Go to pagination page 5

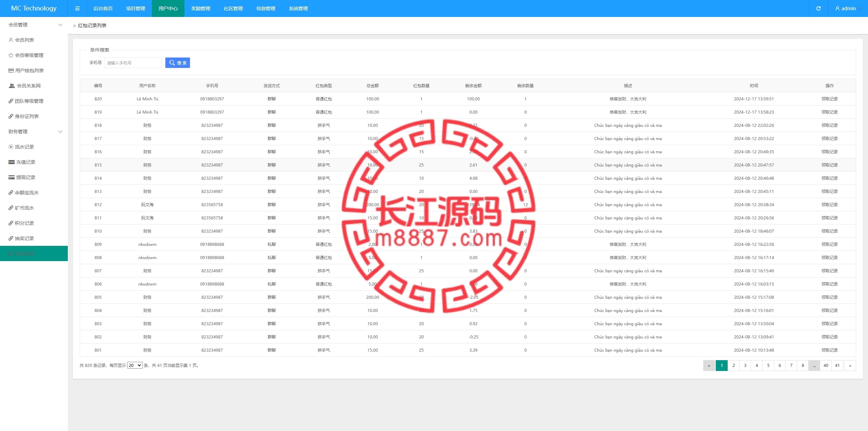pyautogui.click(x=768, y=366)
